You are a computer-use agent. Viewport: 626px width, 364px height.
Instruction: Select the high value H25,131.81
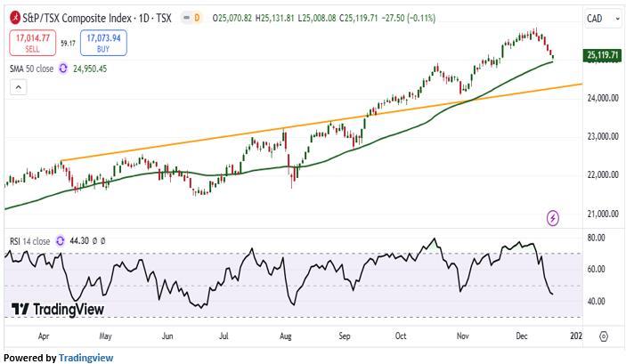point(274,18)
